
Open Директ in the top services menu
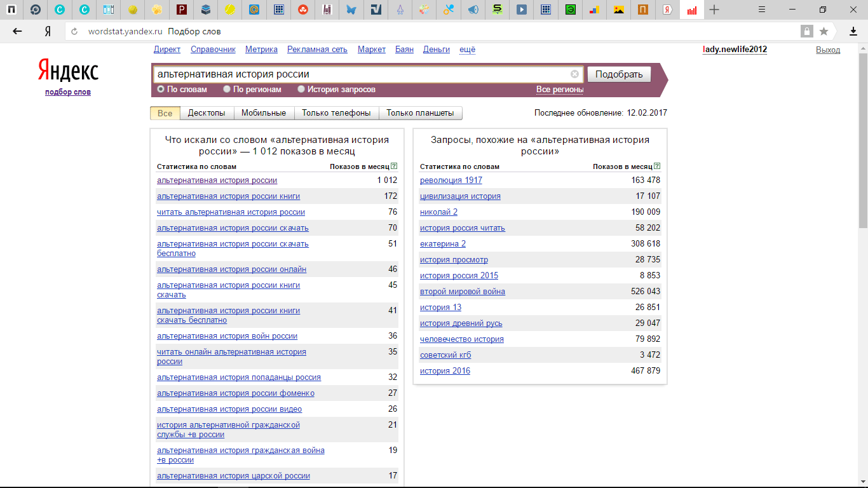[167, 50]
